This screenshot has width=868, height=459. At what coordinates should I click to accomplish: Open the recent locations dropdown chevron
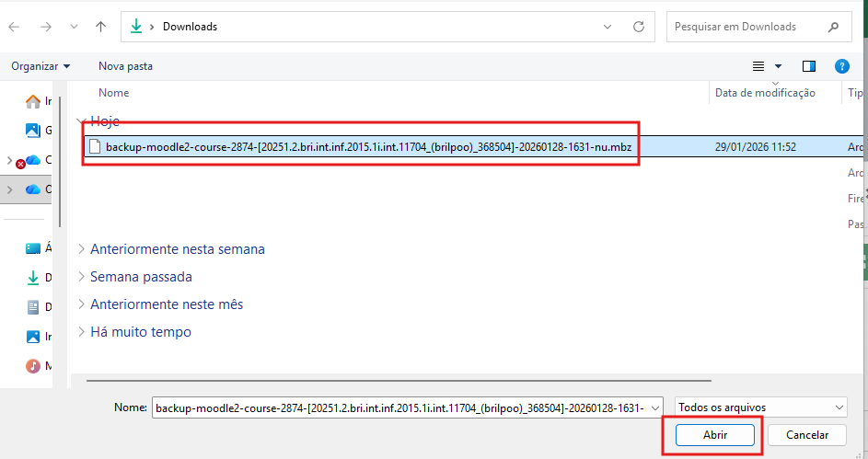[74, 27]
